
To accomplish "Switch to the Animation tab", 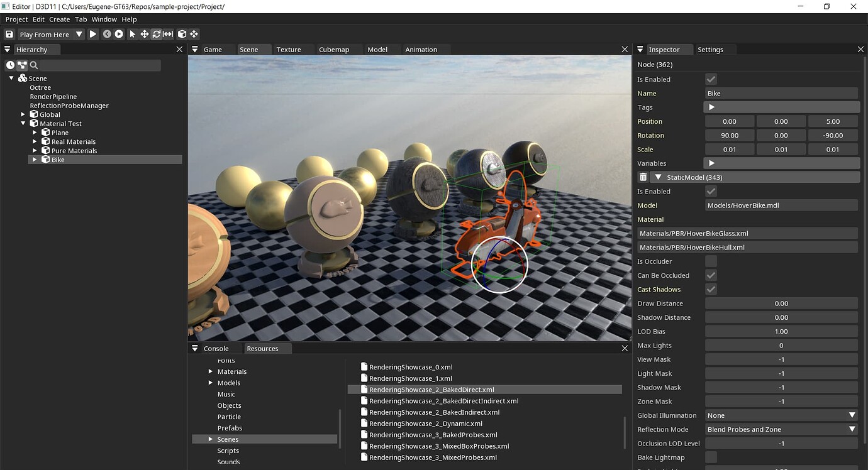I will pyautogui.click(x=421, y=49).
